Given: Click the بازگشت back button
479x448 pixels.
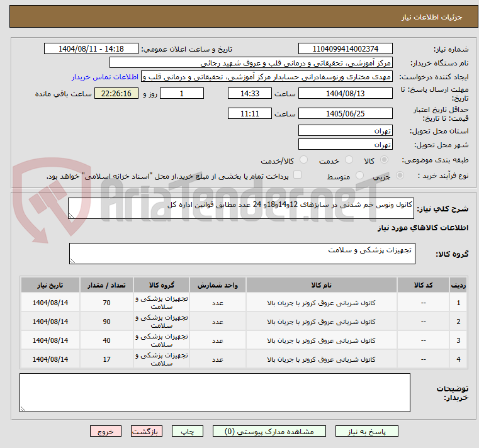Looking at the screenshot, I should 147,432.
